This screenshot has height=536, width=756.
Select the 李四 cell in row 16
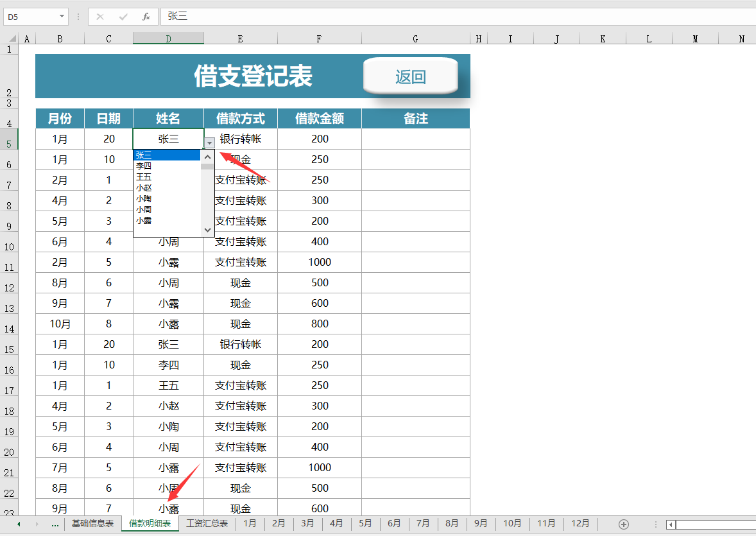pos(168,365)
